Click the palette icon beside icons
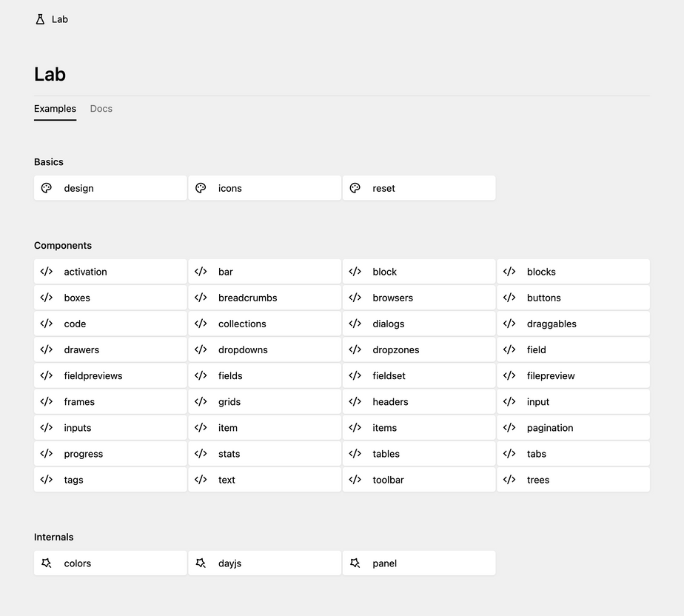Image resolution: width=684 pixels, height=616 pixels. (x=201, y=188)
